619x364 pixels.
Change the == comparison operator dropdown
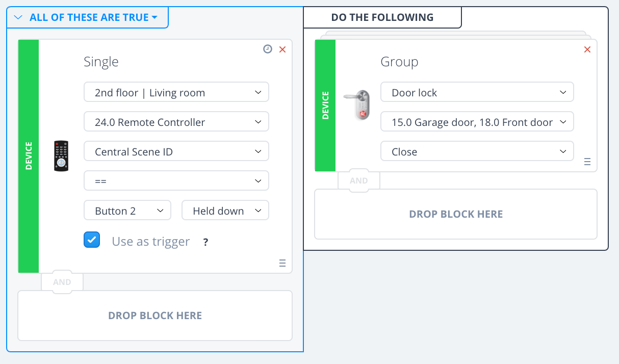[176, 181]
